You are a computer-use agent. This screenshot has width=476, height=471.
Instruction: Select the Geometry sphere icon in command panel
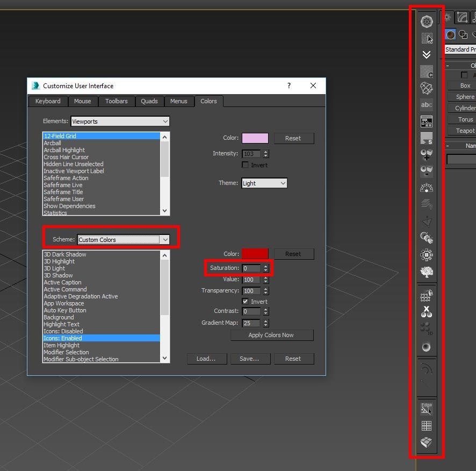click(451, 34)
